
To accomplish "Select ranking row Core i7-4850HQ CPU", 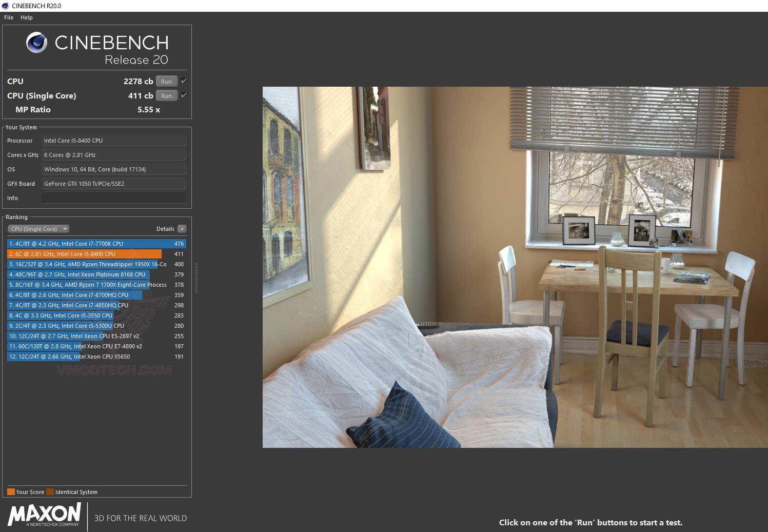I will 96,305.
